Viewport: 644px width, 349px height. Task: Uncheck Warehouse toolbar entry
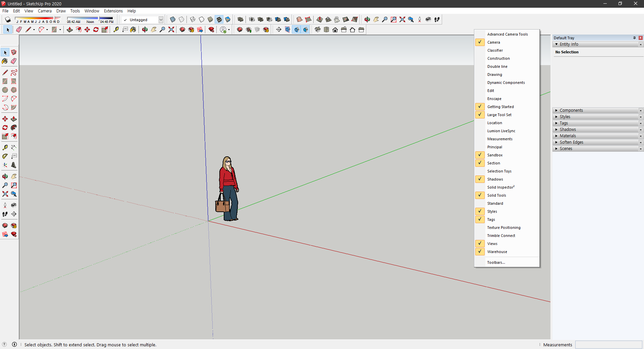coord(507,252)
